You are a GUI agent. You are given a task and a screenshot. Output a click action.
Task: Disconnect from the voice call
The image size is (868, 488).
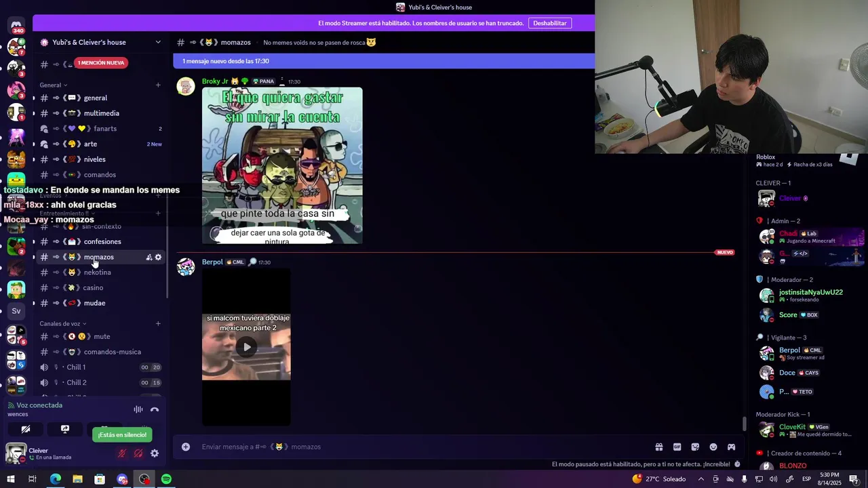[155, 409]
